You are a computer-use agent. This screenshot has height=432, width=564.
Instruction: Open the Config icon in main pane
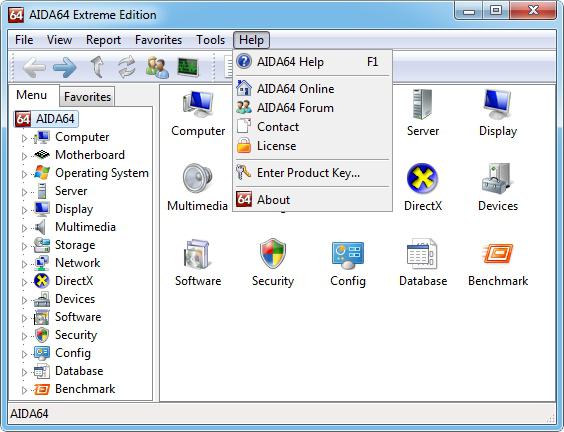tap(347, 255)
